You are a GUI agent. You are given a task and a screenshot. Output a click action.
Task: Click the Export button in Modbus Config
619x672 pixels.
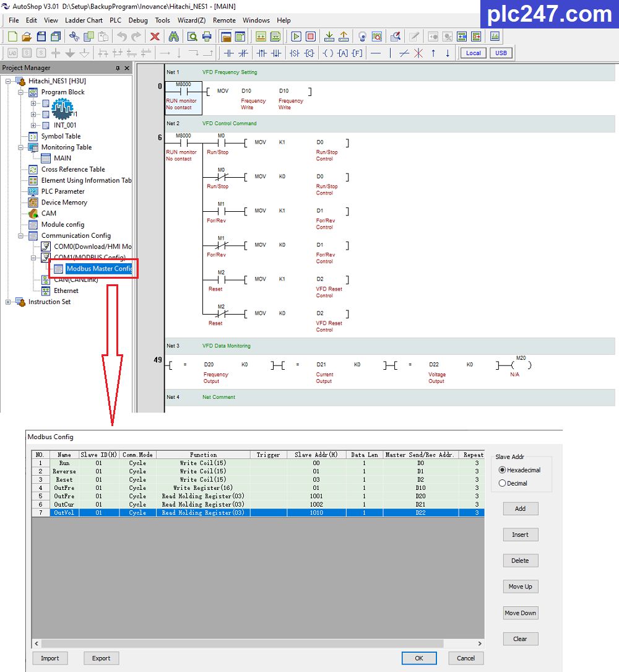tap(101, 658)
